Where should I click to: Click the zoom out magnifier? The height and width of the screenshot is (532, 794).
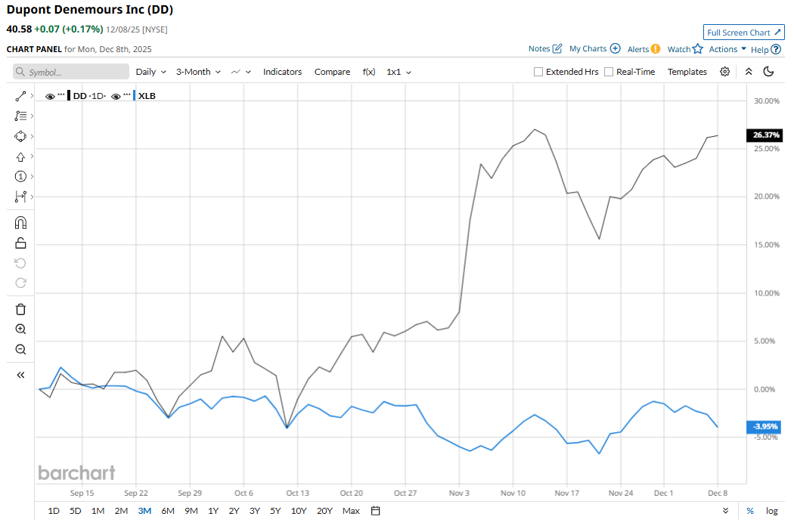click(x=20, y=349)
